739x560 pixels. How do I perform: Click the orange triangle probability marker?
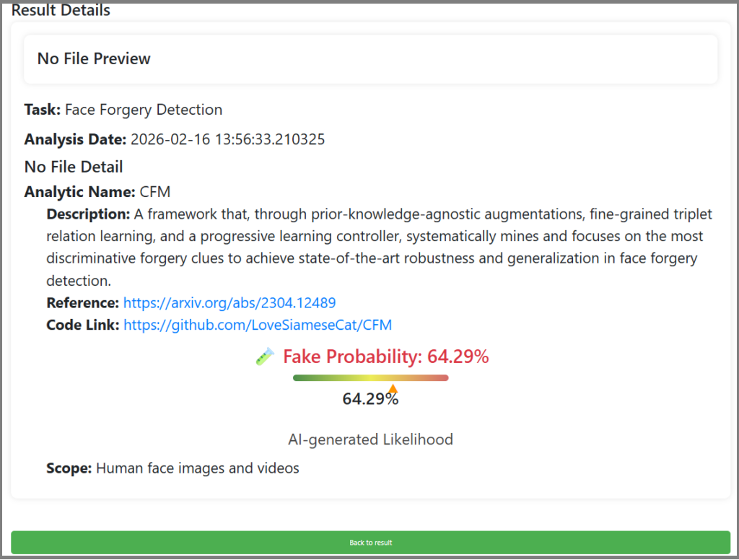(x=393, y=388)
